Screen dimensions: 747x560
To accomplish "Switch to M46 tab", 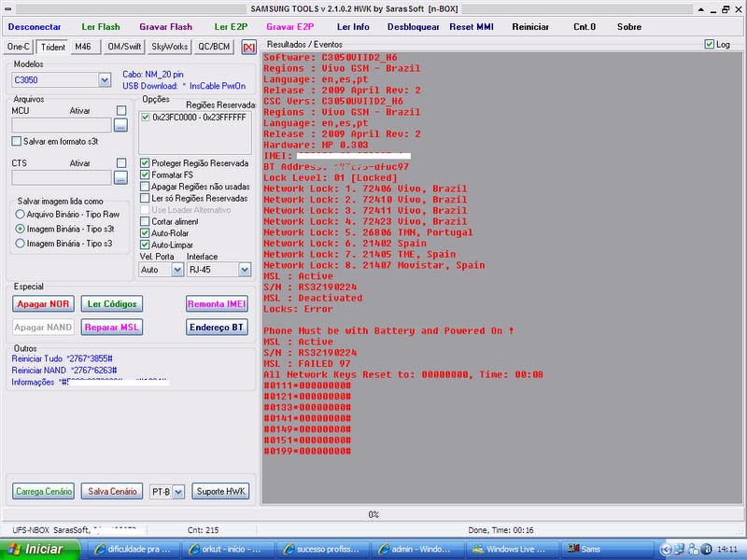I will pos(86,47).
